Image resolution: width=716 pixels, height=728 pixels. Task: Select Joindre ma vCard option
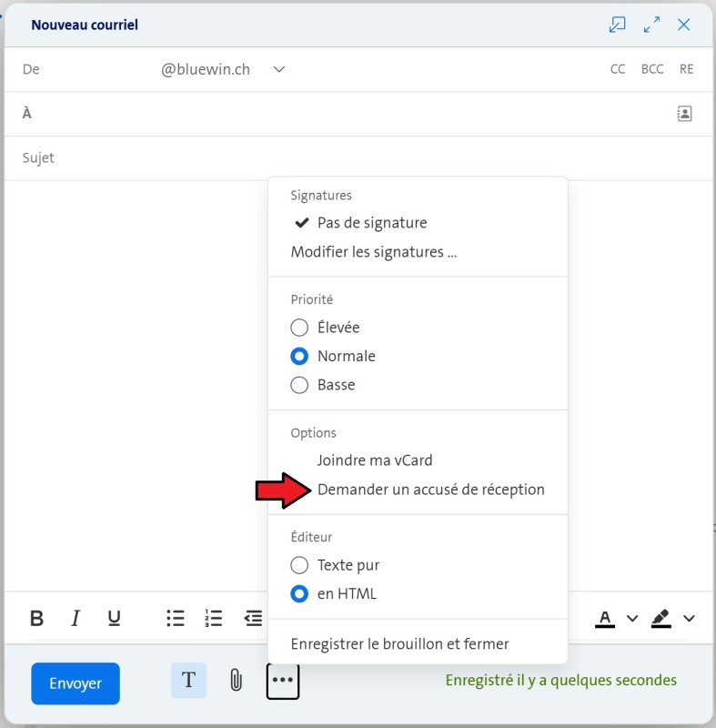[x=375, y=460]
